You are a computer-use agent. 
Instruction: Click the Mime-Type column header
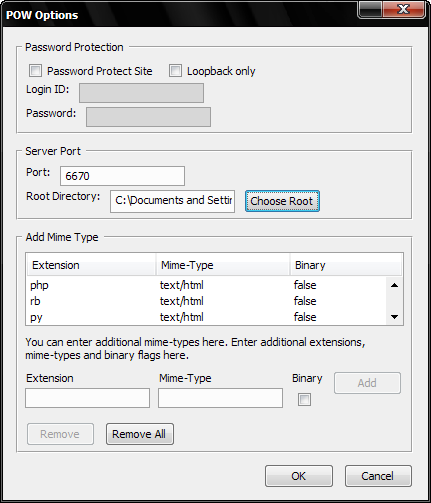click(223, 265)
